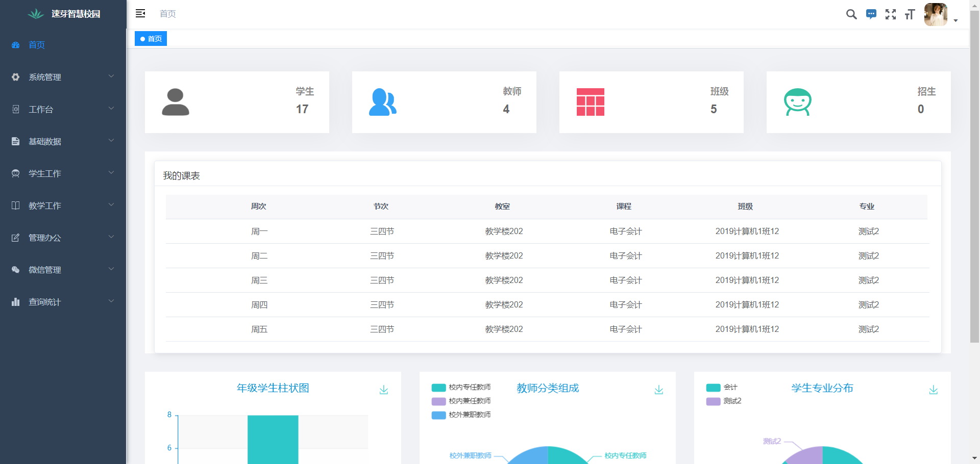Click the 首页 dashboard icon in sidebar
Viewport: 980px width, 464px height.
tap(15, 45)
